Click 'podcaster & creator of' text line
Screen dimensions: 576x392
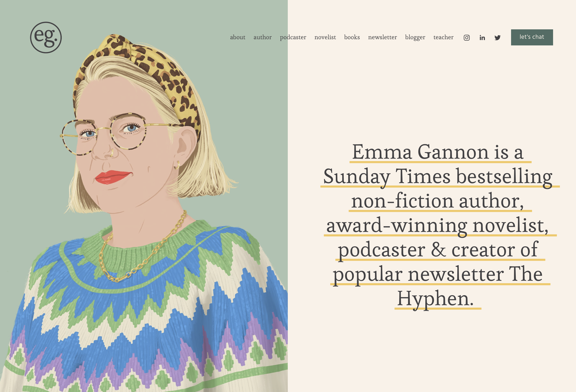coord(438,250)
